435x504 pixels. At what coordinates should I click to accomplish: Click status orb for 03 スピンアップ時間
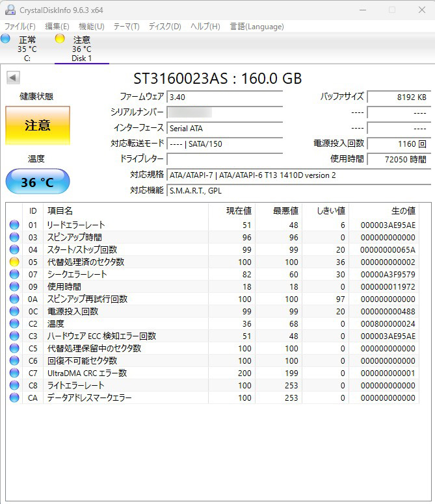(x=14, y=237)
